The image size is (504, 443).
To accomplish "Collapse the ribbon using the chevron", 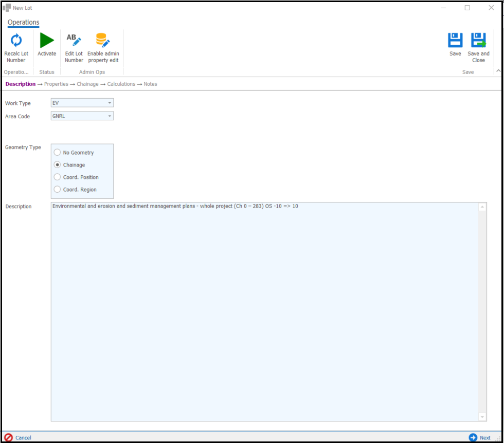I will click(x=497, y=71).
